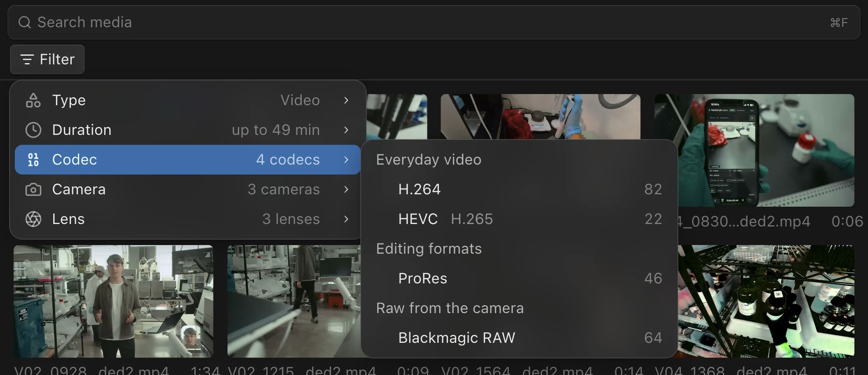Focus the Search media field
Image resolution: width=868 pixels, height=375 pixels.
click(x=434, y=22)
